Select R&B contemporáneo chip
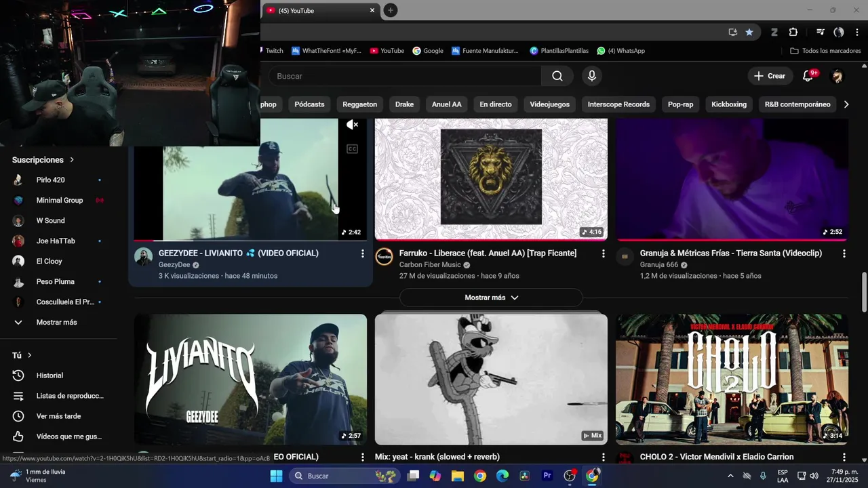The width and height of the screenshot is (868, 488). tap(797, 104)
